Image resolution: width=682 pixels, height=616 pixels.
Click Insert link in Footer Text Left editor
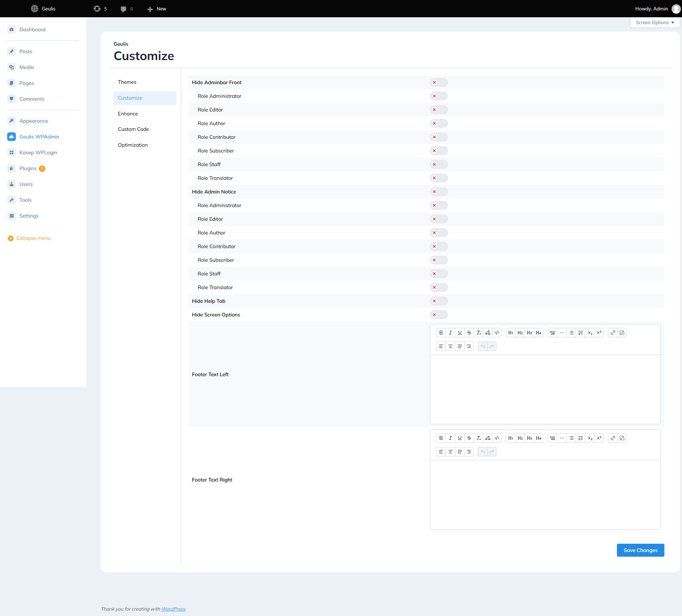(613, 333)
